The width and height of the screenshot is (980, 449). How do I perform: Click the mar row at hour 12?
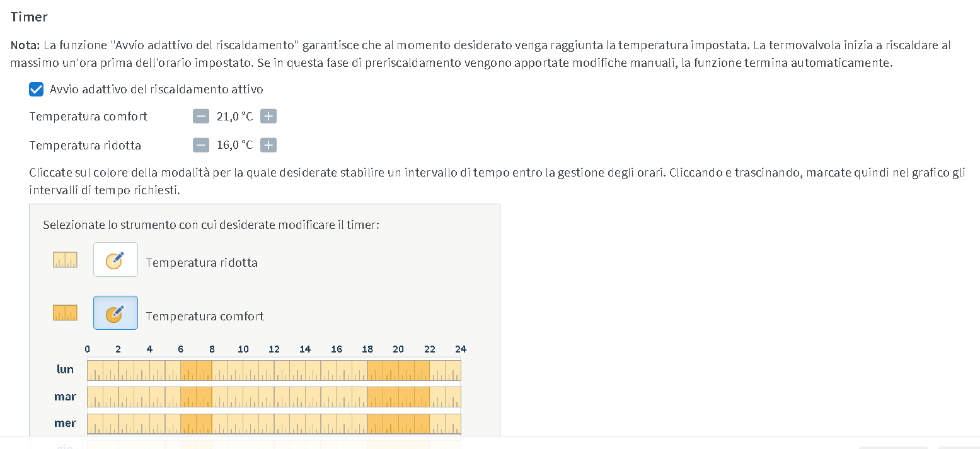tap(282, 397)
